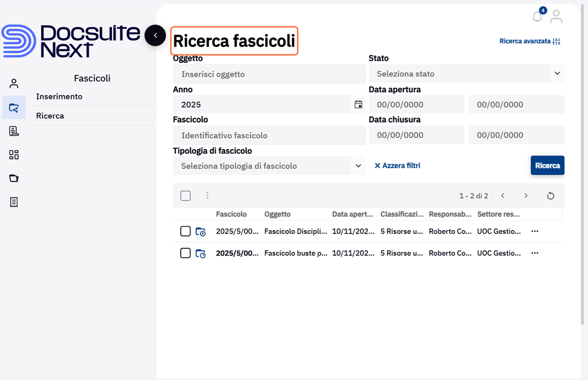Sort by the Settore res... column header
Image resolution: width=588 pixels, height=380 pixels.
coord(499,214)
